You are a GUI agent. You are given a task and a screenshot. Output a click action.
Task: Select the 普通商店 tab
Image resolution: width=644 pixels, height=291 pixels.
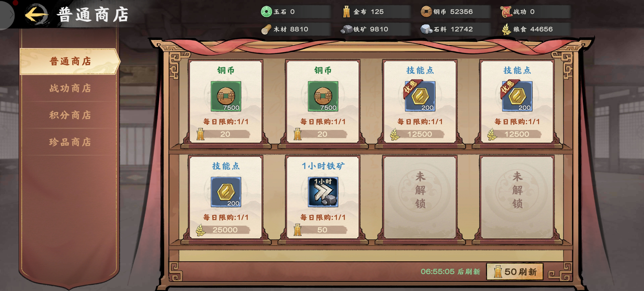(x=70, y=61)
